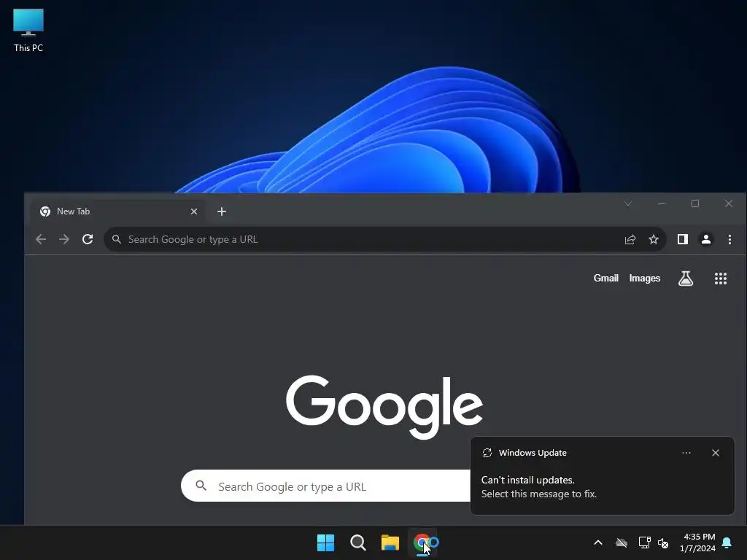The height and width of the screenshot is (560, 747).
Task: Open a new tab with the plus button
Action: pyautogui.click(x=222, y=211)
